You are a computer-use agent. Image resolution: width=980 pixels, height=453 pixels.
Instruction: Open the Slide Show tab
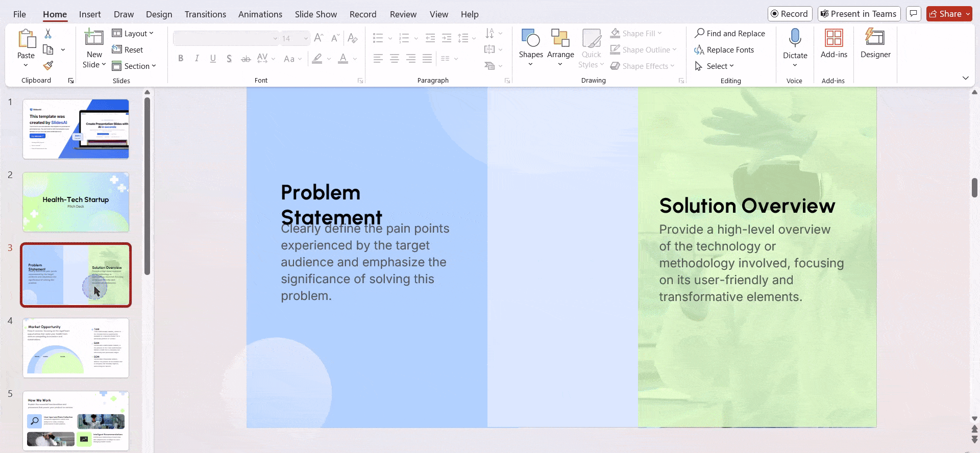click(x=315, y=14)
